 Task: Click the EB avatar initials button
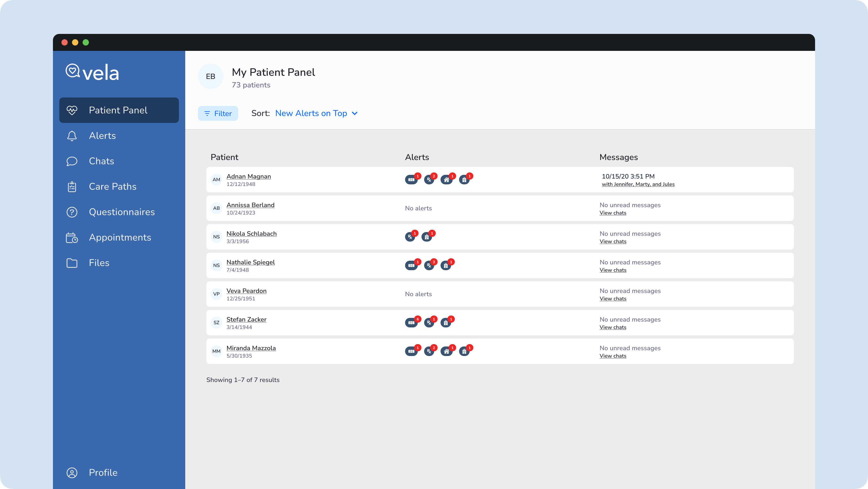pyautogui.click(x=210, y=77)
